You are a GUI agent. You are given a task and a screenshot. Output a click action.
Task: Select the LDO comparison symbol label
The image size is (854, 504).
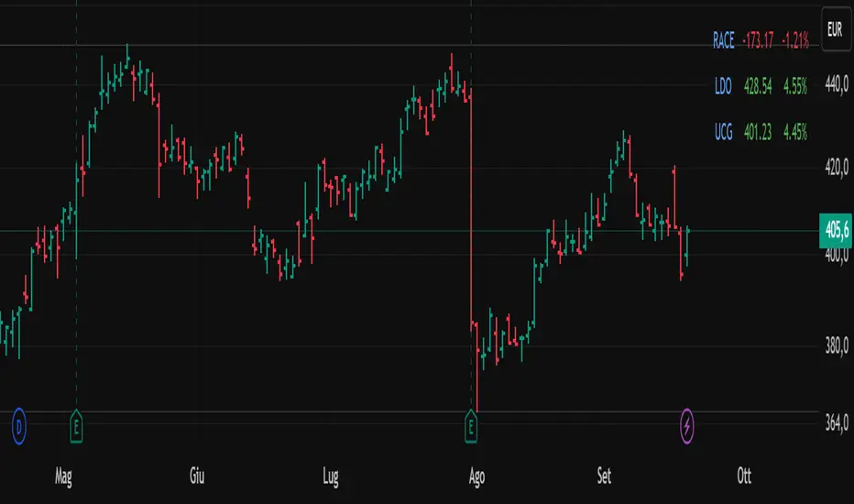point(723,86)
